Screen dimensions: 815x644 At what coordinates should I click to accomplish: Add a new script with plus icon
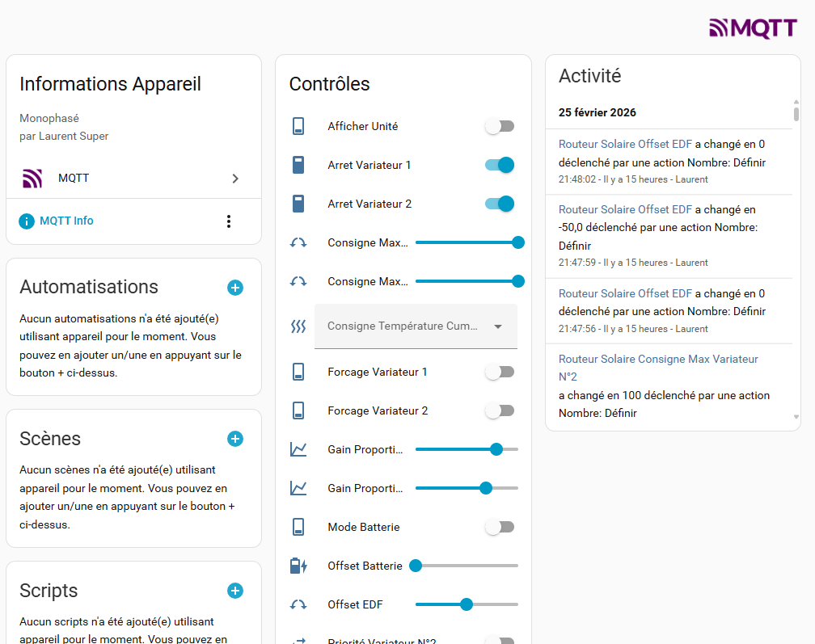[x=235, y=591]
